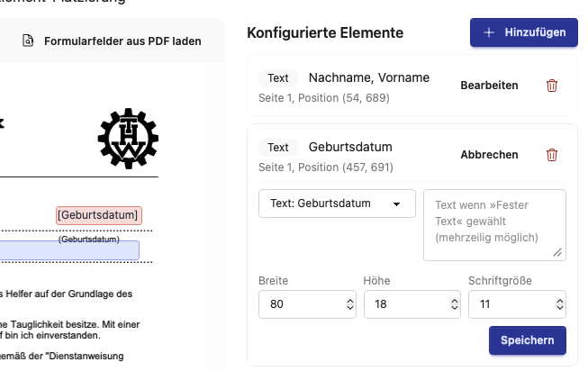Click the Konfigurierte Elemente heading
Image resolution: width=588 pixels, height=371 pixels.
click(325, 32)
